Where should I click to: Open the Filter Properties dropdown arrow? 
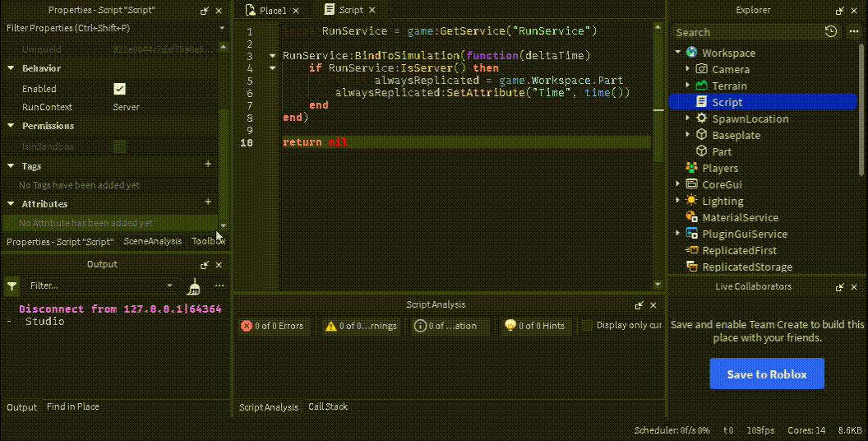tap(222, 28)
